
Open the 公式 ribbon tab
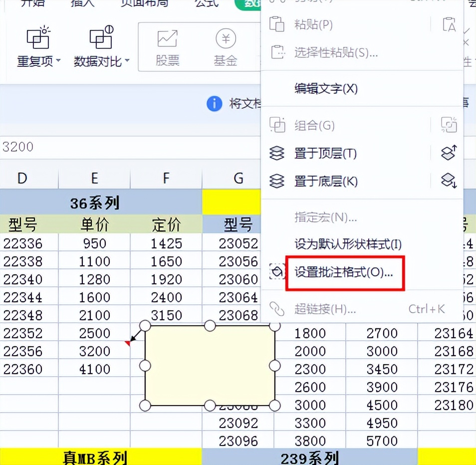207,3
